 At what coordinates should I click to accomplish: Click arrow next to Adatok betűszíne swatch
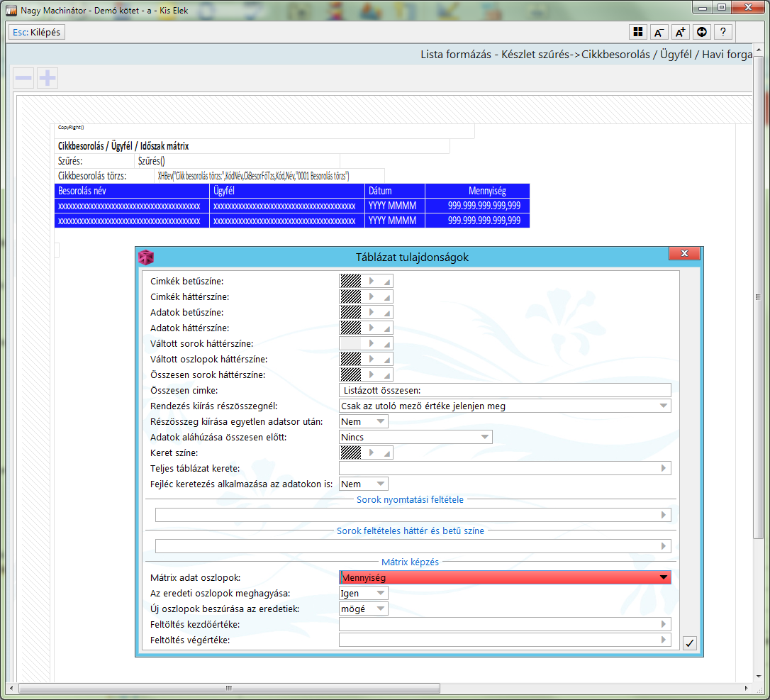coord(372,313)
